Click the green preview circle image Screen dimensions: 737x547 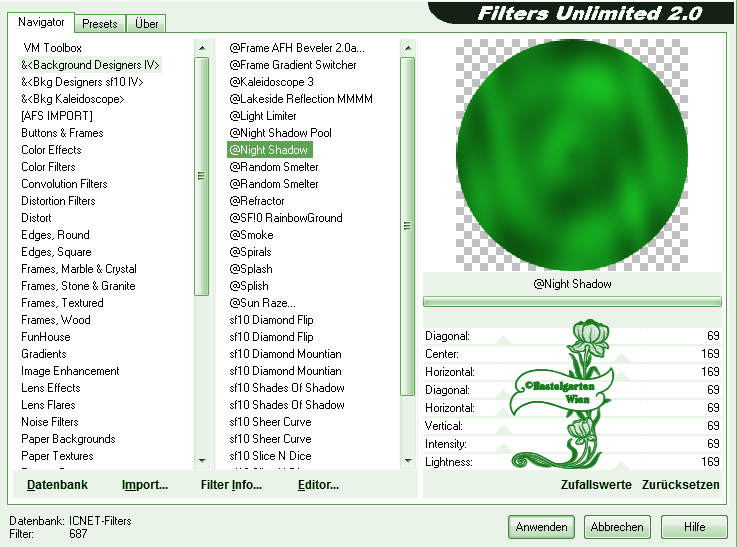coord(572,155)
